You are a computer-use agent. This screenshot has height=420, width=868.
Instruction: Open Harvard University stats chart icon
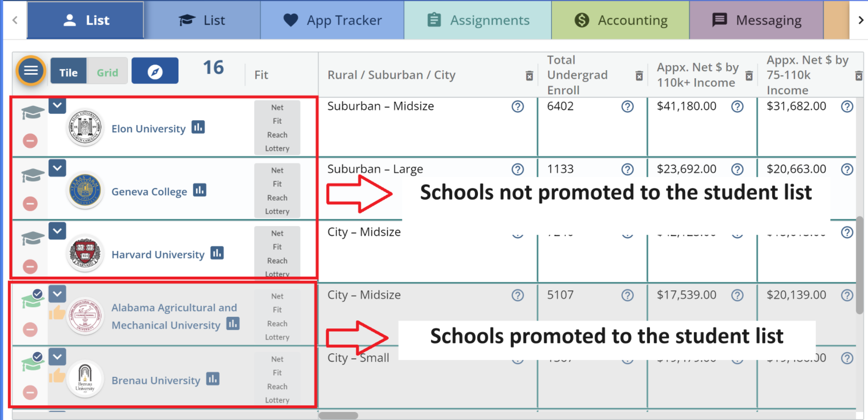[x=217, y=253]
